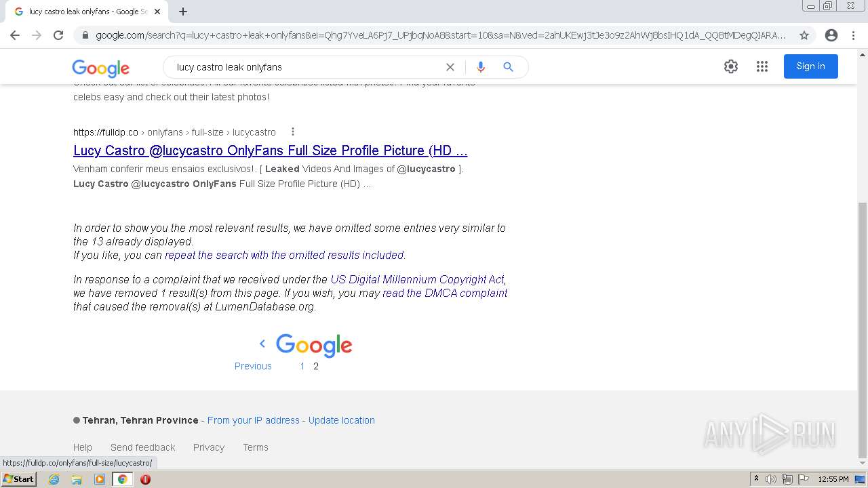Image resolution: width=868 pixels, height=488 pixels.
Task: Open the read the DMCA complaint link
Action: (x=445, y=293)
